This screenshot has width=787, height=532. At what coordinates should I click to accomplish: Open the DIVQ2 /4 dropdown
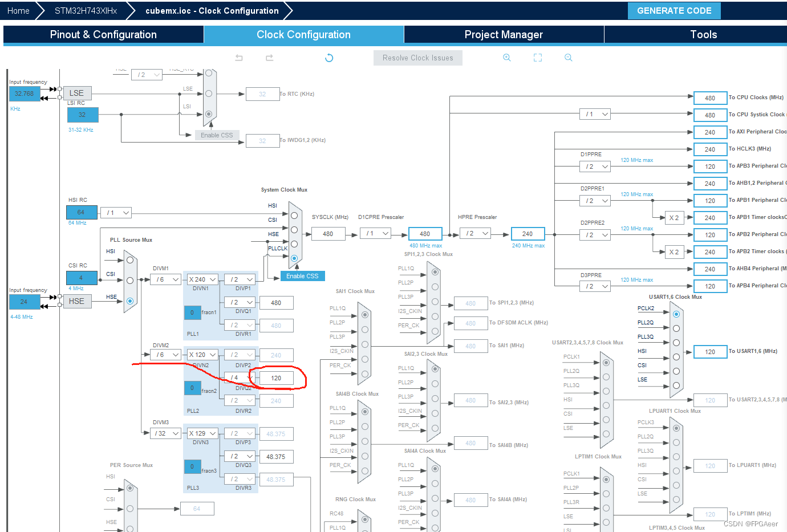coord(240,377)
